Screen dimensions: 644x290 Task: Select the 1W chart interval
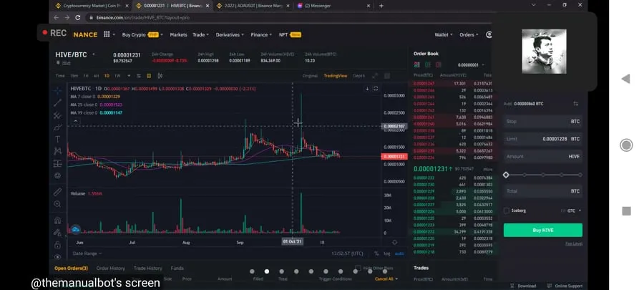tap(117, 76)
